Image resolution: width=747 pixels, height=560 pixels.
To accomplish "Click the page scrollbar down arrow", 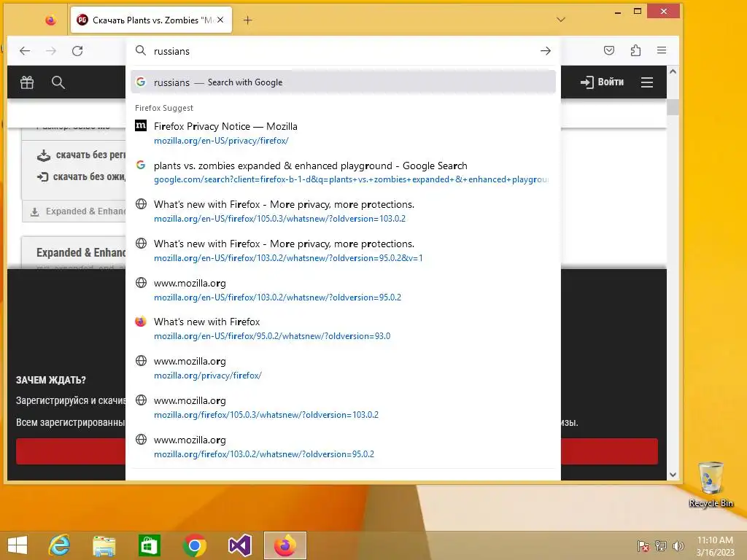I will pos(673,474).
